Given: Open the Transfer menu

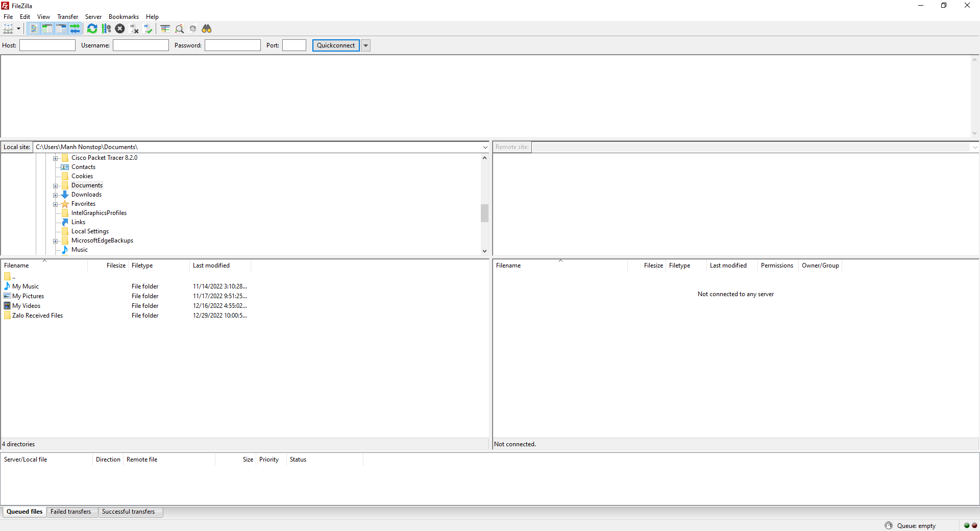Looking at the screenshot, I should pos(67,17).
